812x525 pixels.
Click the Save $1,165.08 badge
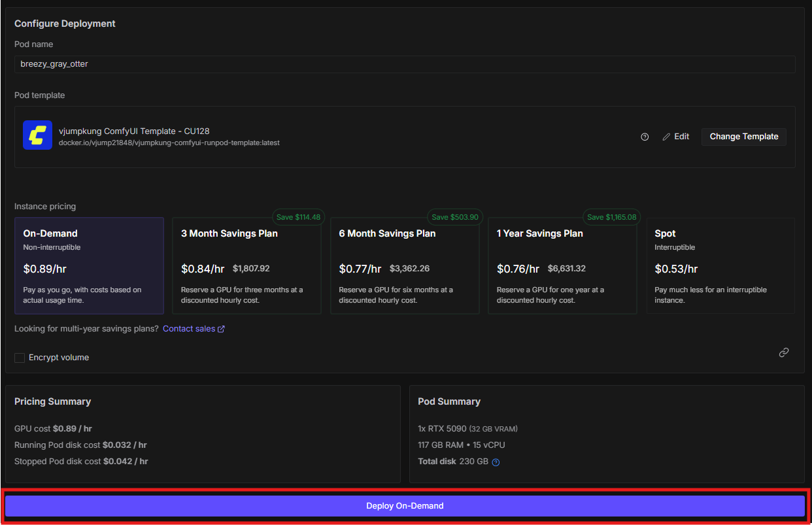coord(611,217)
